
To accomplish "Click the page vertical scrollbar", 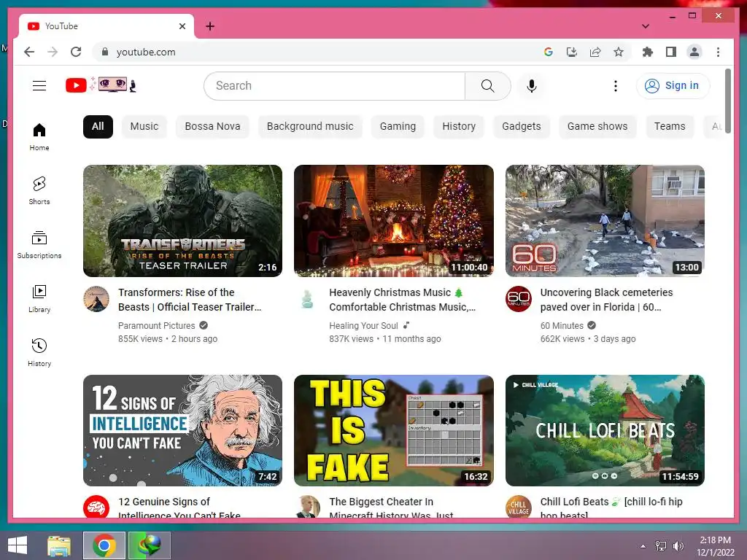I will 727,101.
